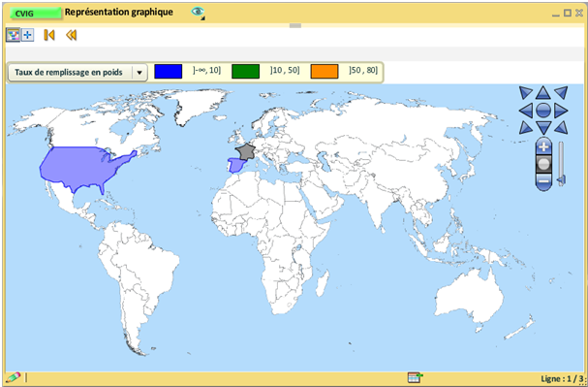588x387 pixels.
Task: Pan map right with the right arrow
Action: click(561, 111)
